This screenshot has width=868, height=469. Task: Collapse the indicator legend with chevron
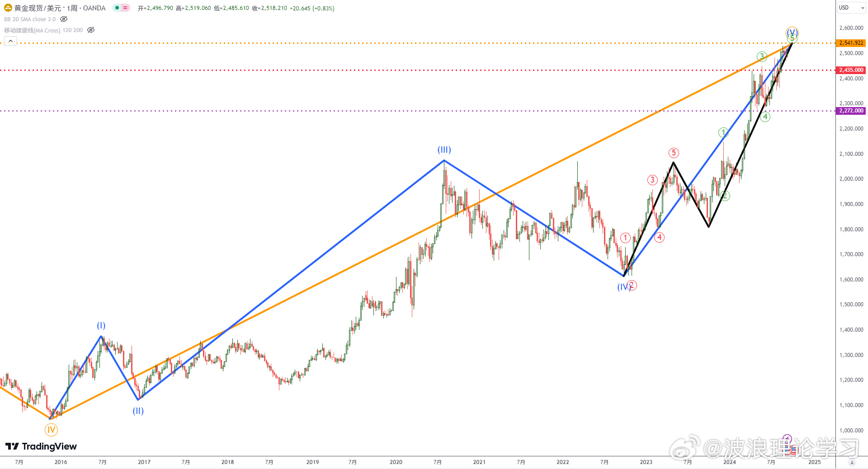click(x=11, y=41)
